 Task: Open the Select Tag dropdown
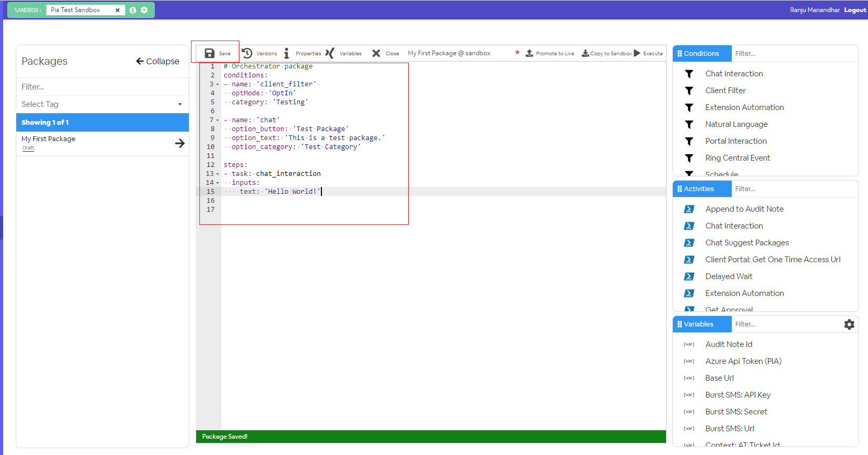pyautogui.click(x=102, y=104)
